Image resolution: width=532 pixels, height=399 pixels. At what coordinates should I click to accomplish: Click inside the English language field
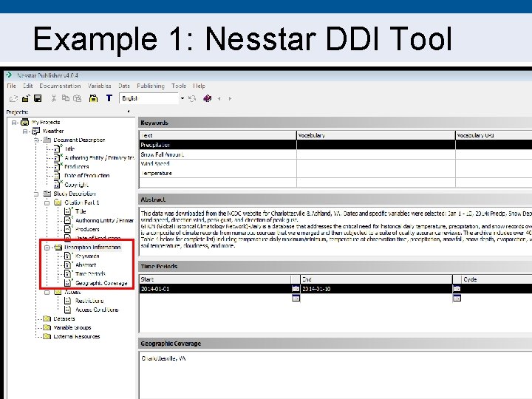149,98
